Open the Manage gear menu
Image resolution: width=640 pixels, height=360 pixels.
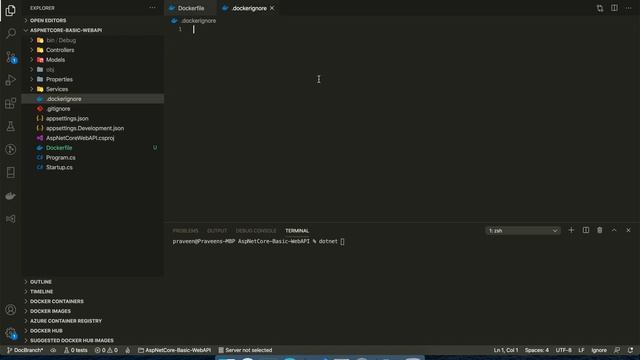click(11, 333)
